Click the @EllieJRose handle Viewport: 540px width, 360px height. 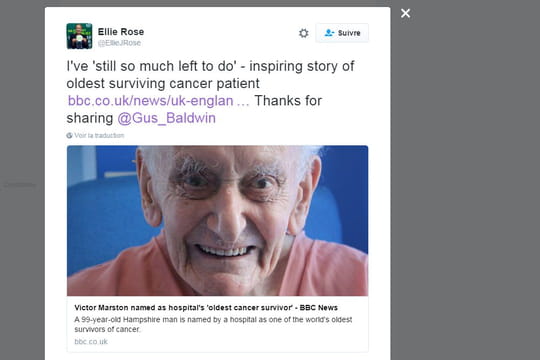[x=120, y=43]
